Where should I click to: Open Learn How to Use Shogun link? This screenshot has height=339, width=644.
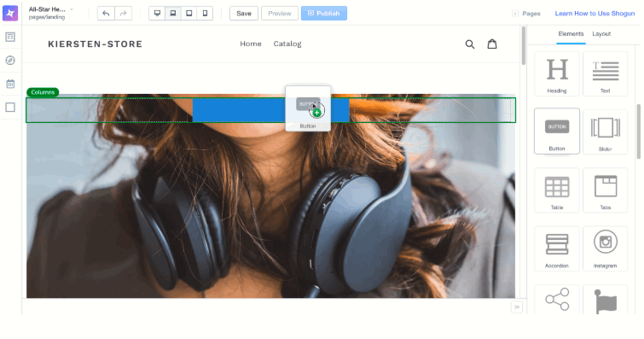click(x=595, y=14)
